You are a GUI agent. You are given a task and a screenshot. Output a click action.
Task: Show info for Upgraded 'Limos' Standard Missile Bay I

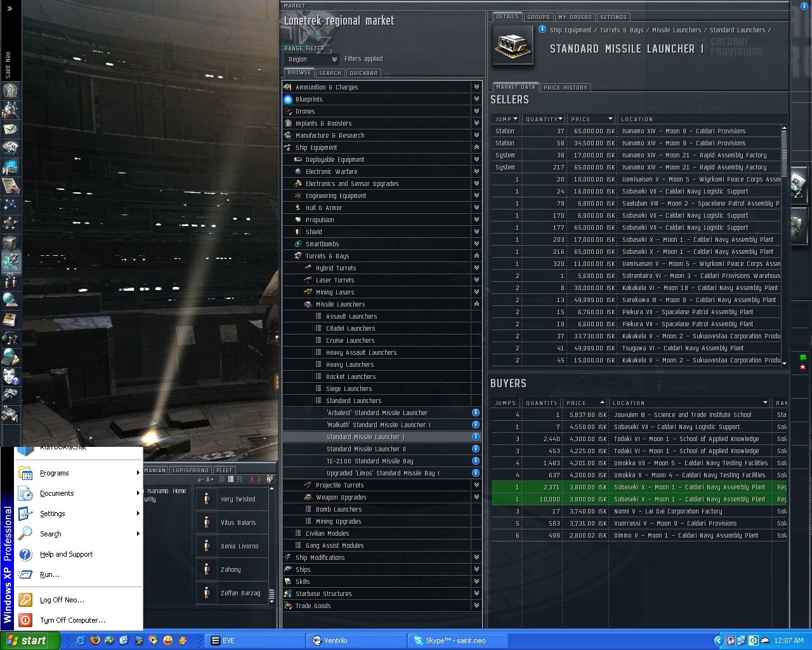tap(476, 473)
